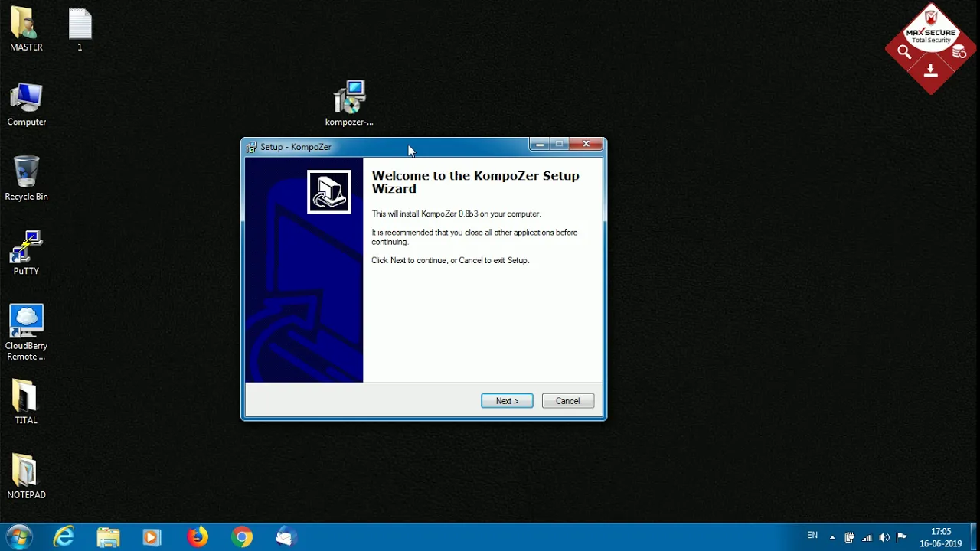Click the Welcome to the KompoZer Setup Wizard heading
Screen dimensions: 980x551
475,182
